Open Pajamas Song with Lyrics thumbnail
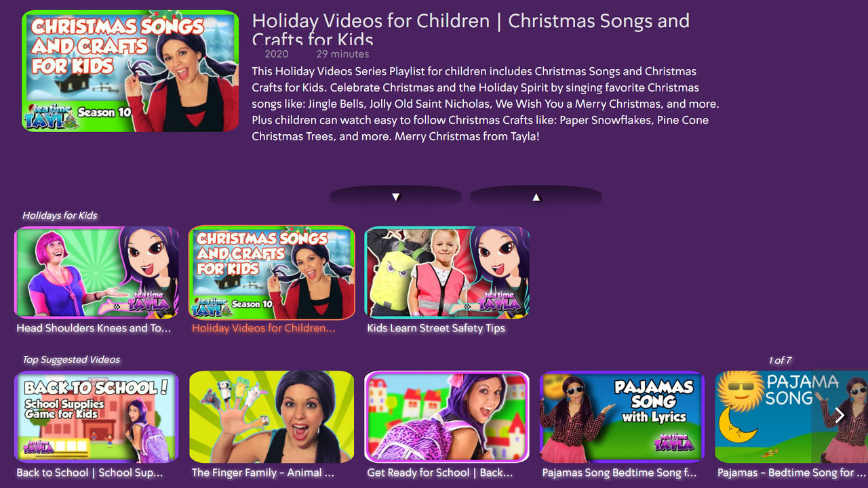868x488 pixels. (x=623, y=417)
